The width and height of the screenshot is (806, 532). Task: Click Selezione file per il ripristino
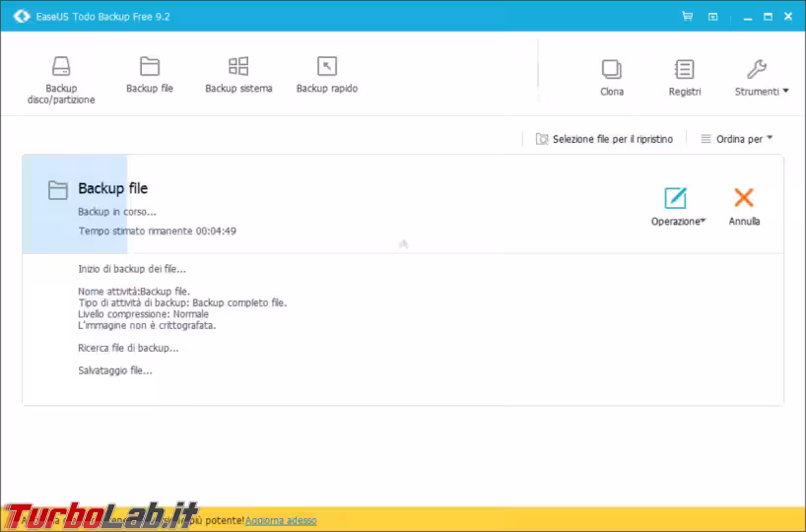(604, 139)
